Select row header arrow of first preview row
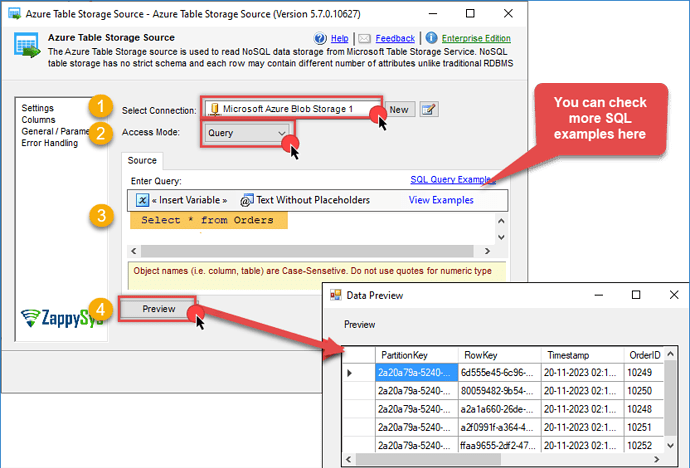 point(359,373)
